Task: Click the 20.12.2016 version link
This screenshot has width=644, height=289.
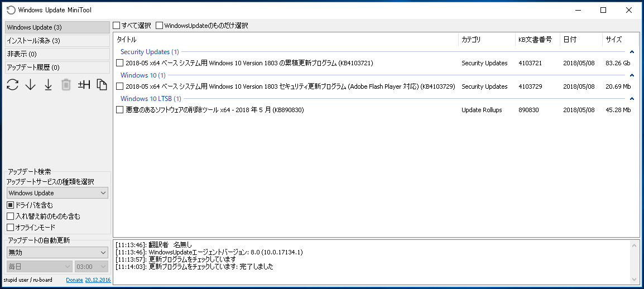Action: tap(98, 280)
